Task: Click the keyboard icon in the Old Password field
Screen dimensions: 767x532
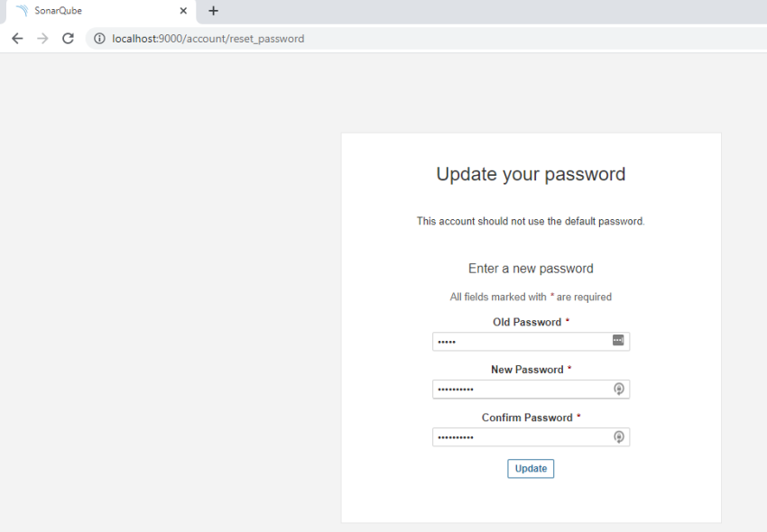Action: tap(618, 341)
